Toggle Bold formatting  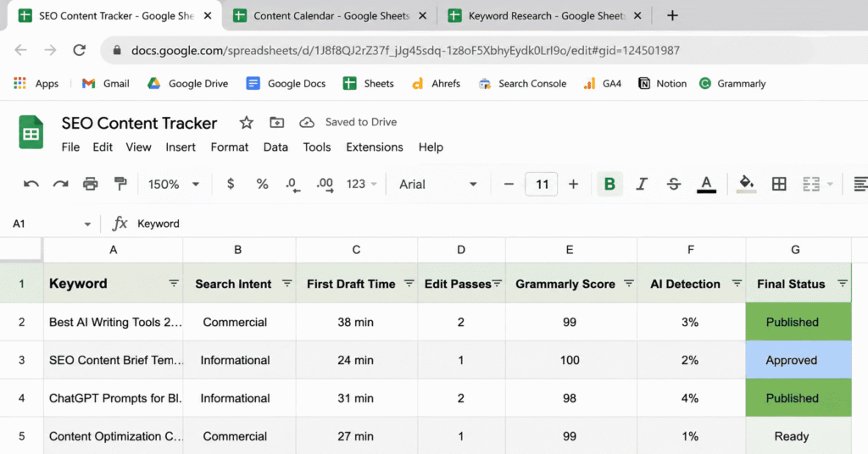coord(609,184)
